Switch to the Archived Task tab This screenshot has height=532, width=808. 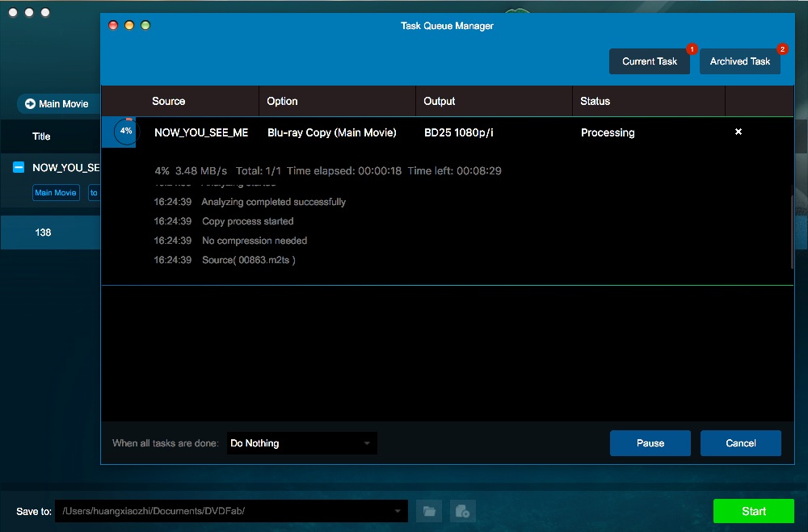point(739,61)
